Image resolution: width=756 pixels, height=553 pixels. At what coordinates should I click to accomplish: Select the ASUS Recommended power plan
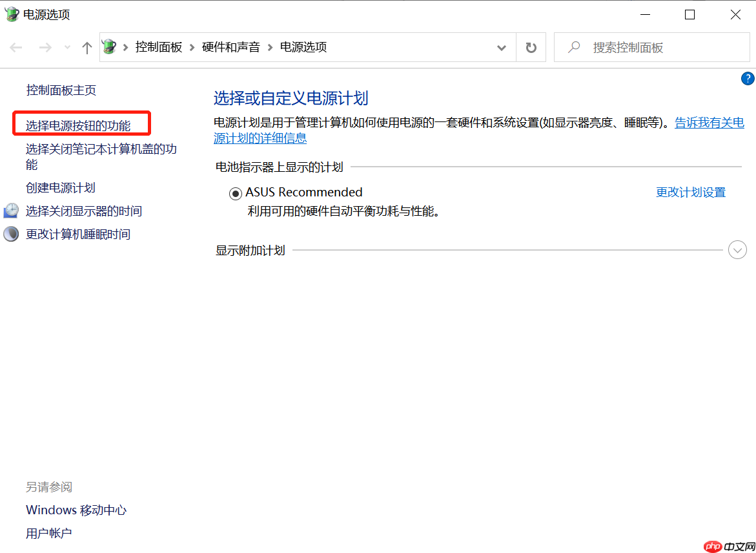236,193
